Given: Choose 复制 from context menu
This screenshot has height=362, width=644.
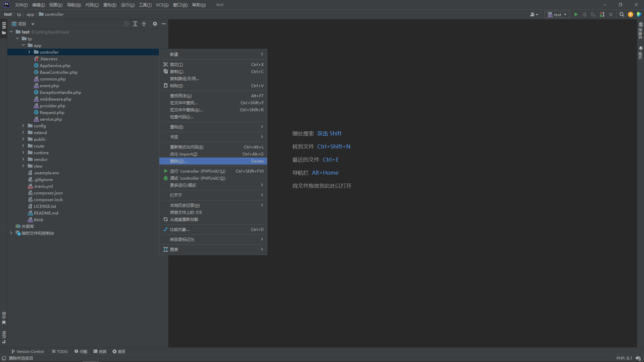Looking at the screenshot, I should click(213, 71).
